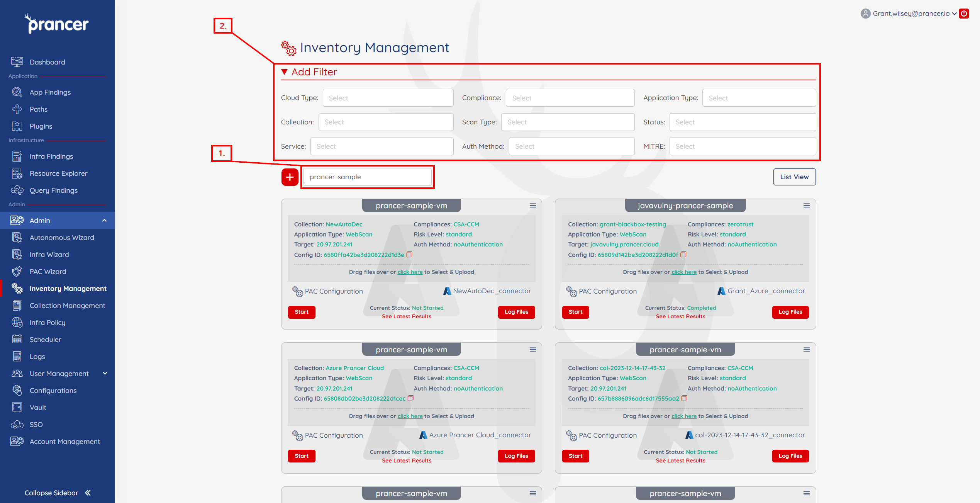Viewport: 980px width, 503px height.
Task: Open the Scan Type dropdown
Action: click(x=568, y=122)
